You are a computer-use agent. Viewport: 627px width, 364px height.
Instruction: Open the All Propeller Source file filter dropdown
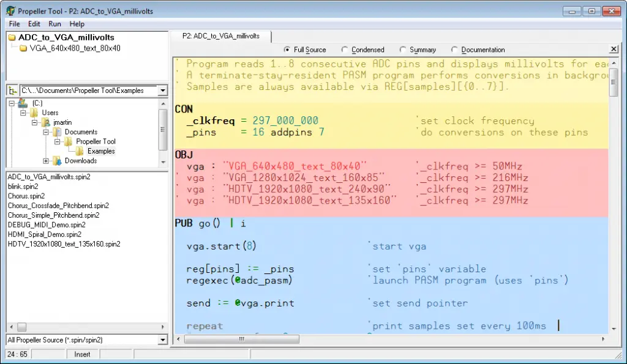(x=162, y=340)
